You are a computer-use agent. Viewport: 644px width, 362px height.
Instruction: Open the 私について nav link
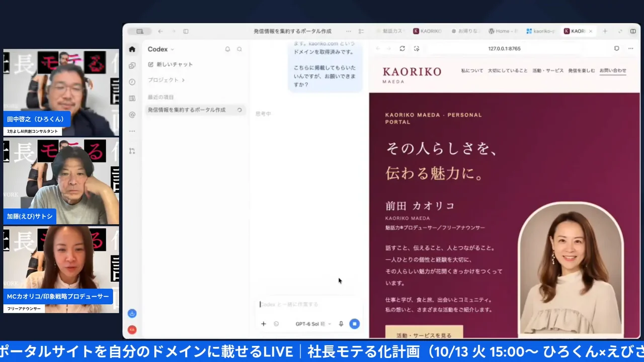click(x=472, y=71)
